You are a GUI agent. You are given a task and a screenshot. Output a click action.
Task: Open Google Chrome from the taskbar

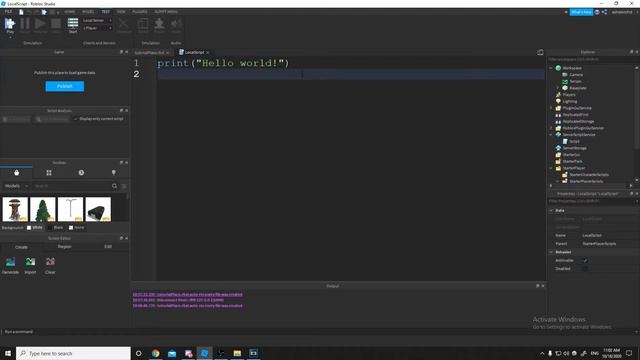click(x=156, y=353)
